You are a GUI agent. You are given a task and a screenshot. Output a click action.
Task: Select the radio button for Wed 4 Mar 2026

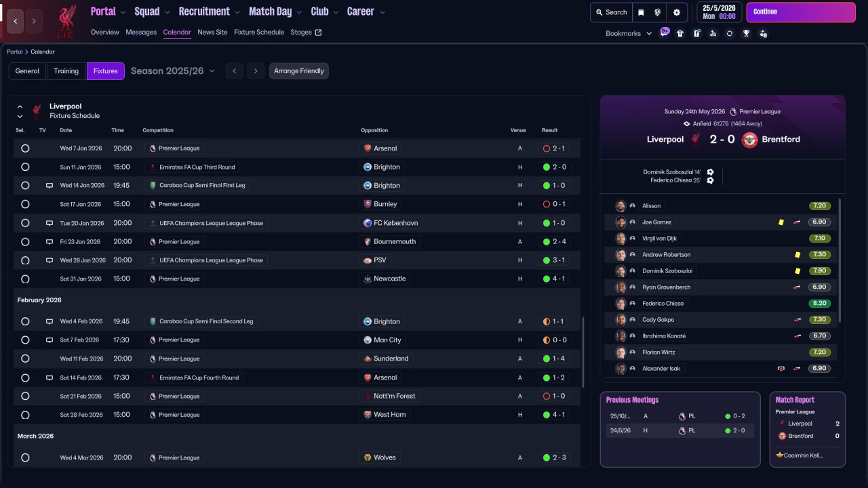coord(25,457)
